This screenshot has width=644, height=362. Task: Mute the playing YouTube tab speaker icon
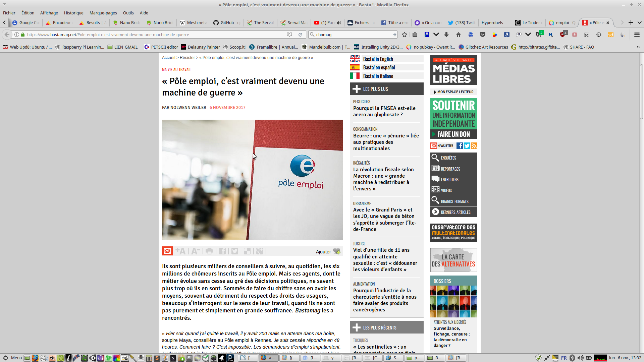click(339, 23)
